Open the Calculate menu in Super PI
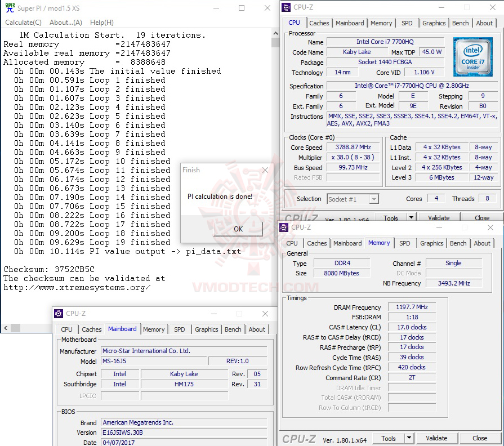This screenshot has height=446, width=504. (x=23, y=22)
